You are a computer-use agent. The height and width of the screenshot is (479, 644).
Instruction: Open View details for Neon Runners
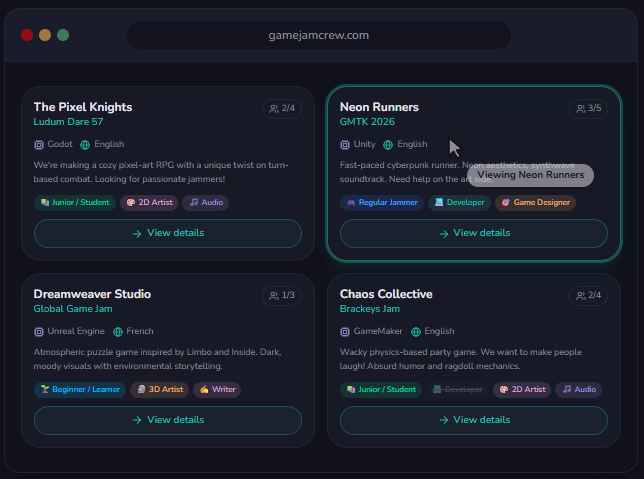[473, 233]
